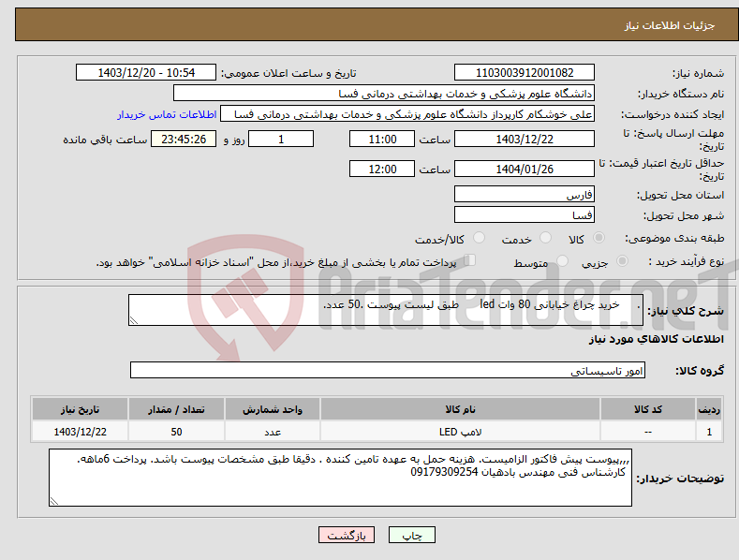Click the price validity time 12:00 field
Viewport: 739px width, 560px height.
point(382,169)
